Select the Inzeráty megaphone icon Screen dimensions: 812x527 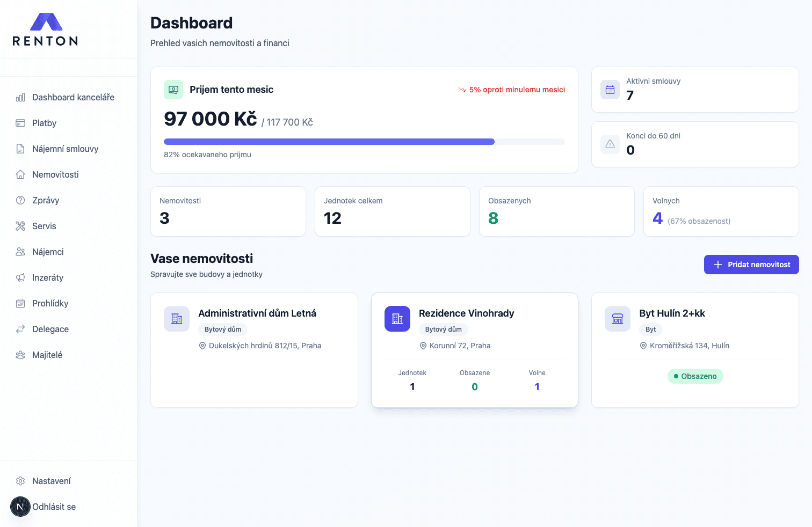point(20,277)
